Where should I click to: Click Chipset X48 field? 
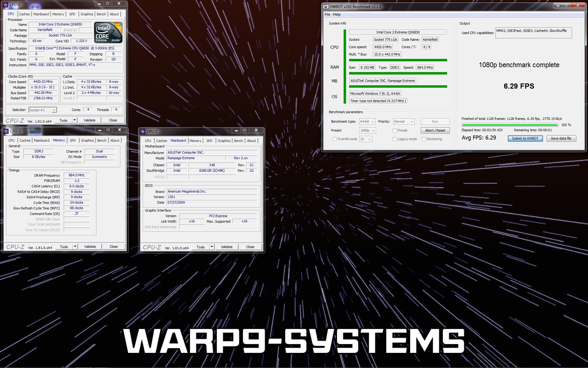(212, 165)
